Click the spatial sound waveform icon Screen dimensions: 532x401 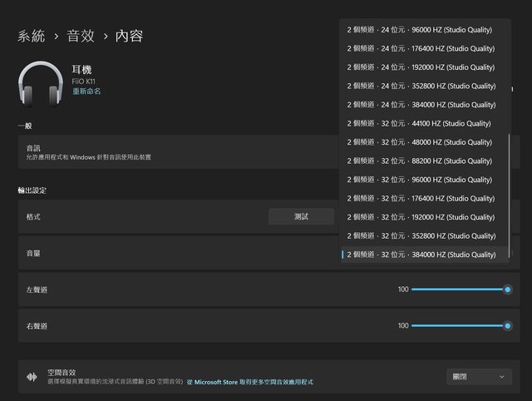coord(33,377)
